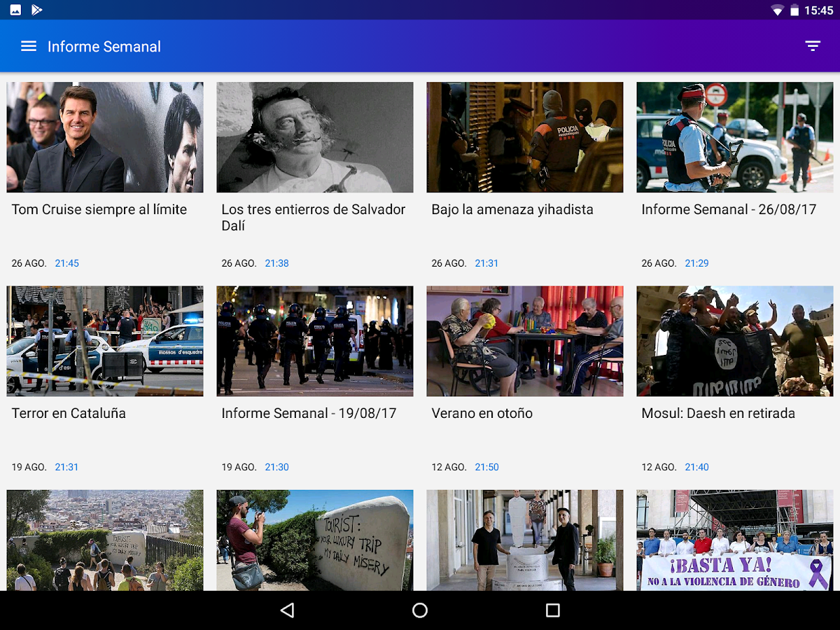This screenshot has height=630, width=840.
Task: Select title 'Los tres entierros de Salvador Dalí'
Action: [314, 218]
